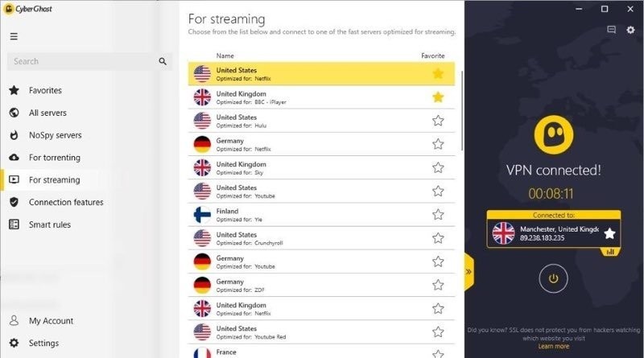Select United States Youtube server row
Screen dimensions: 644x358
(321, 191)
